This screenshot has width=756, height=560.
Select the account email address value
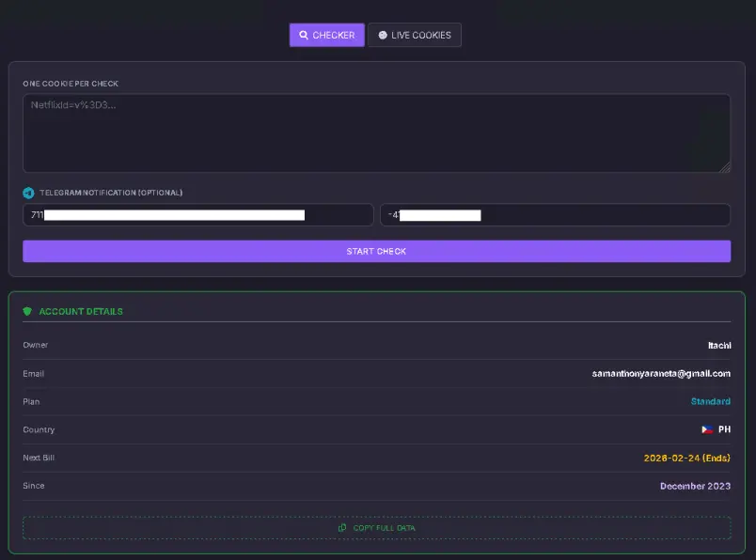tap(661, 374)
